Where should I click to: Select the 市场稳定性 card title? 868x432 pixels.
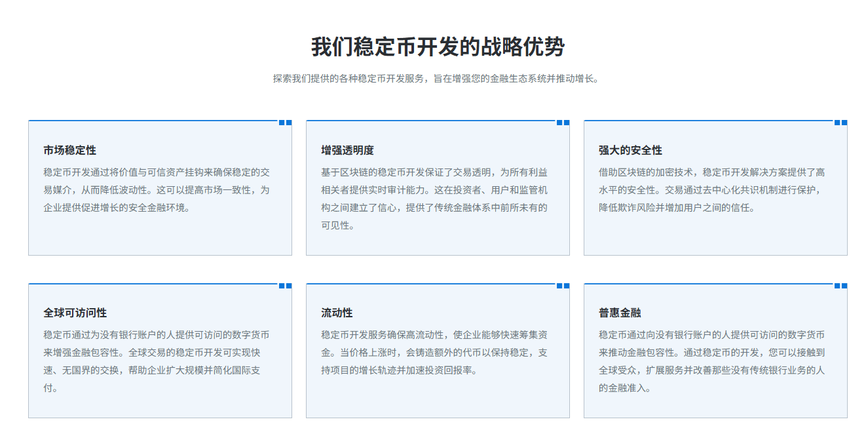(x=69, y=150)
